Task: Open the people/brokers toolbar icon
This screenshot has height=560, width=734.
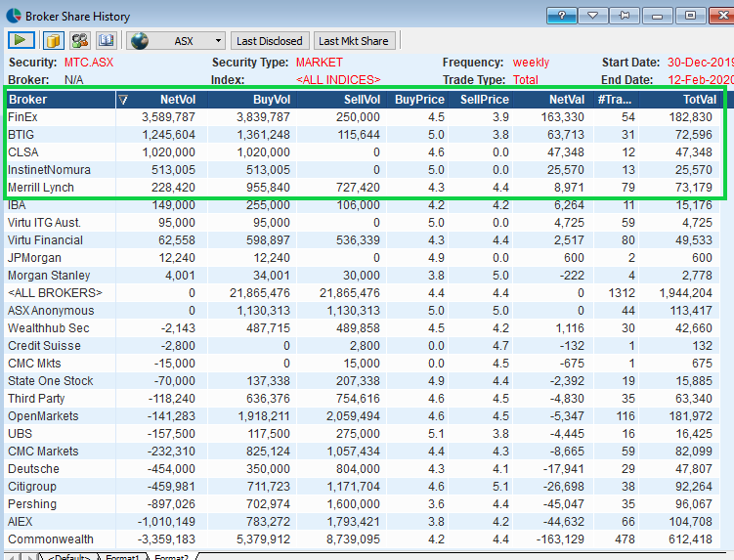Action: click(x=80, y=40)
